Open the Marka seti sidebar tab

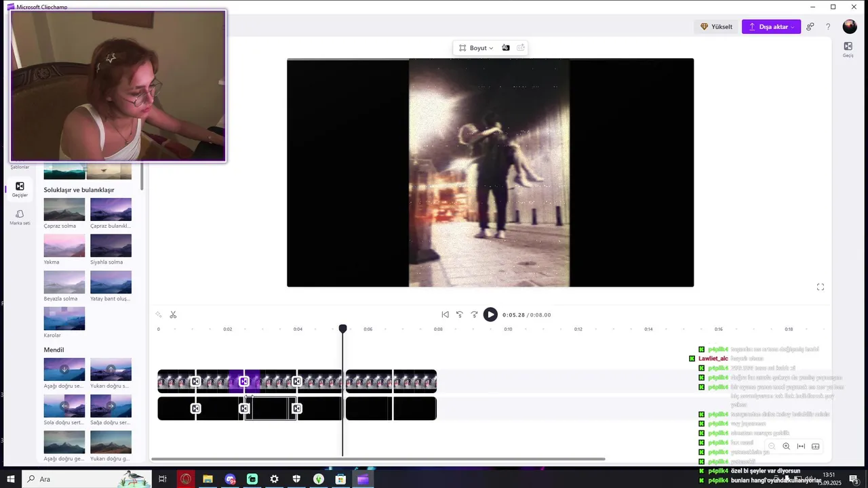coord(20,217)
